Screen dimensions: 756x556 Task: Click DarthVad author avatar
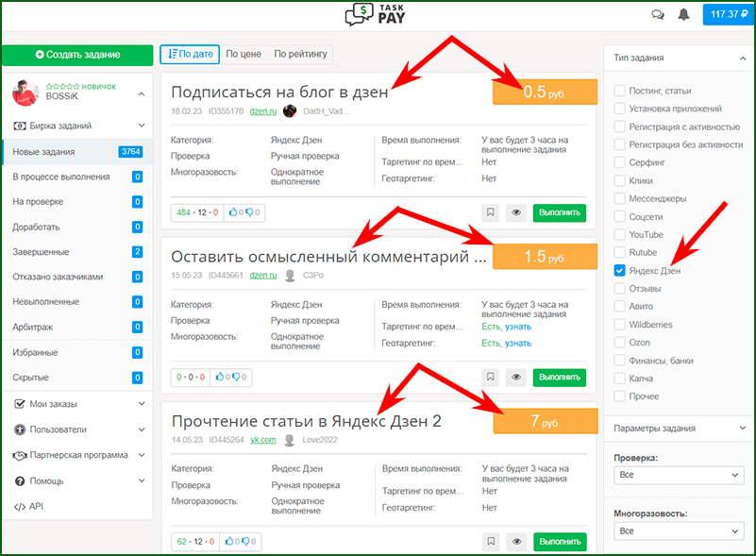click(290, 111)
